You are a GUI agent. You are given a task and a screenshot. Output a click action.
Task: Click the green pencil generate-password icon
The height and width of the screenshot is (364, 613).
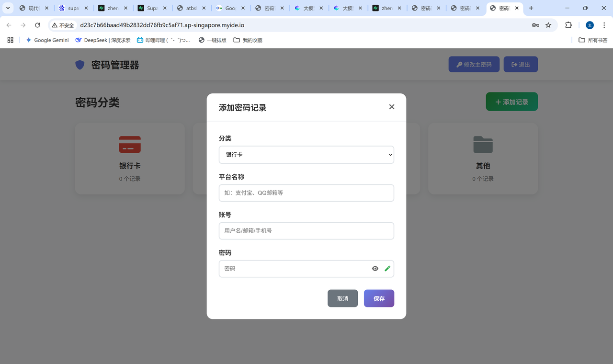coord(387,269)
